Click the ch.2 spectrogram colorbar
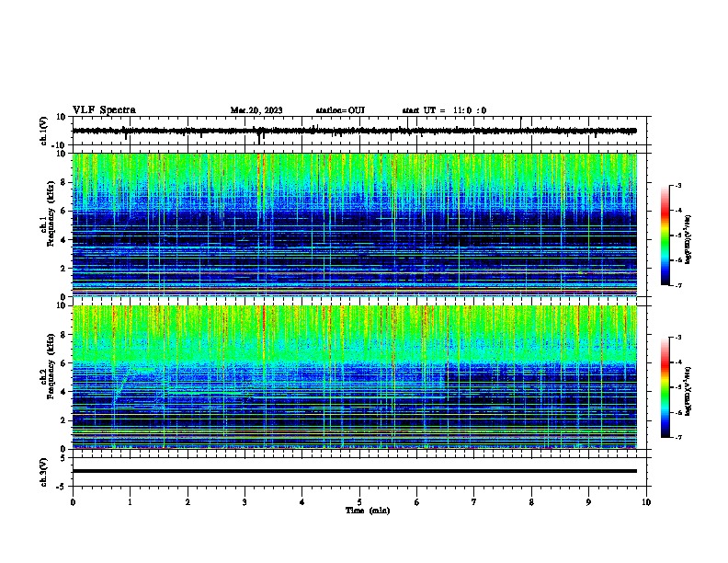Viewport: 728px width, 563px height. pyautogui.click(x=665, y=387)
